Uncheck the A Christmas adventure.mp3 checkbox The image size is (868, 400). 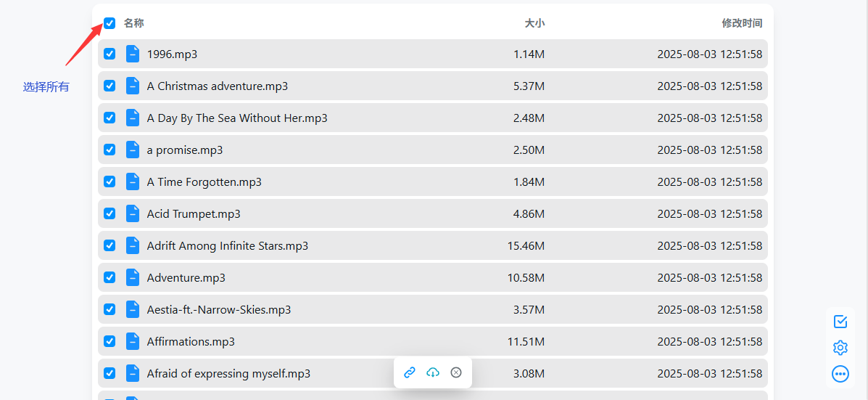pos(109,86)
